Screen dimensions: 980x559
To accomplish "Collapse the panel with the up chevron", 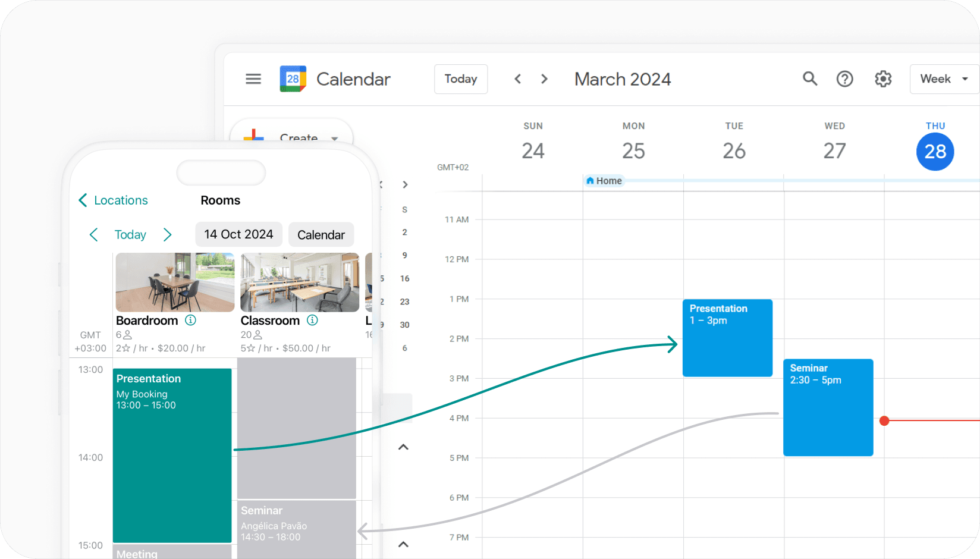I will coord(404,447).
